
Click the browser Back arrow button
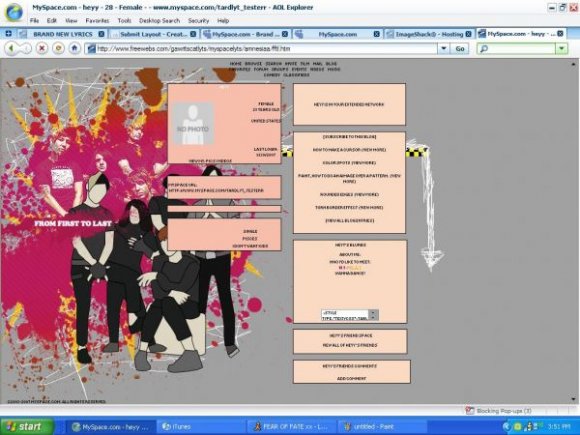(x=11, y=48)
